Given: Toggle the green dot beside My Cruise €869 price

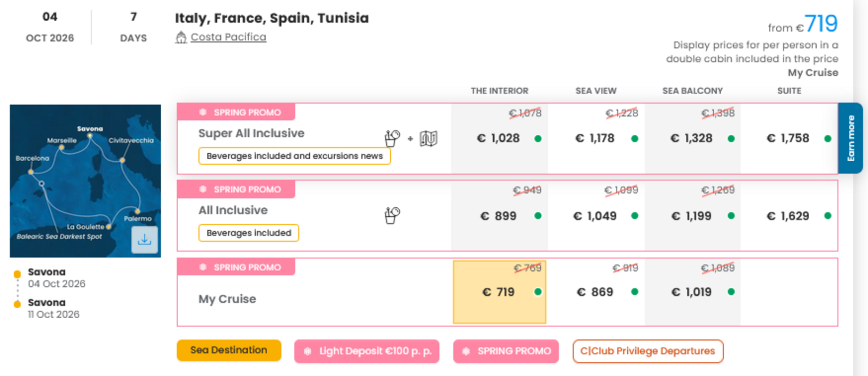Looking at the screenshot, I should click(635, 292).
